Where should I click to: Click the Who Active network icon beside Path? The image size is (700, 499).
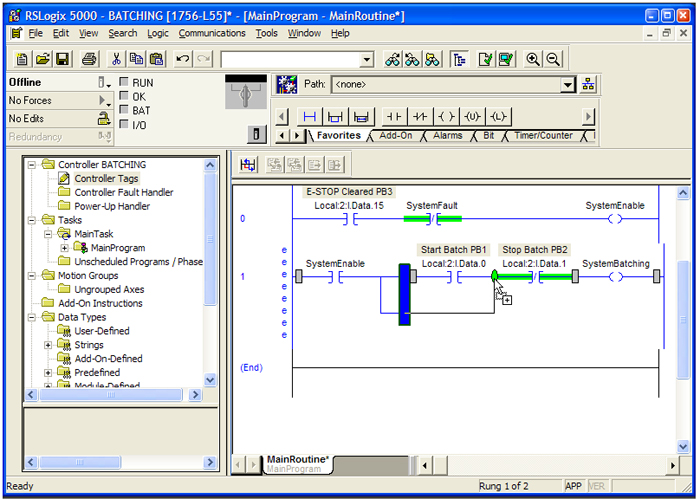[588, 84]
